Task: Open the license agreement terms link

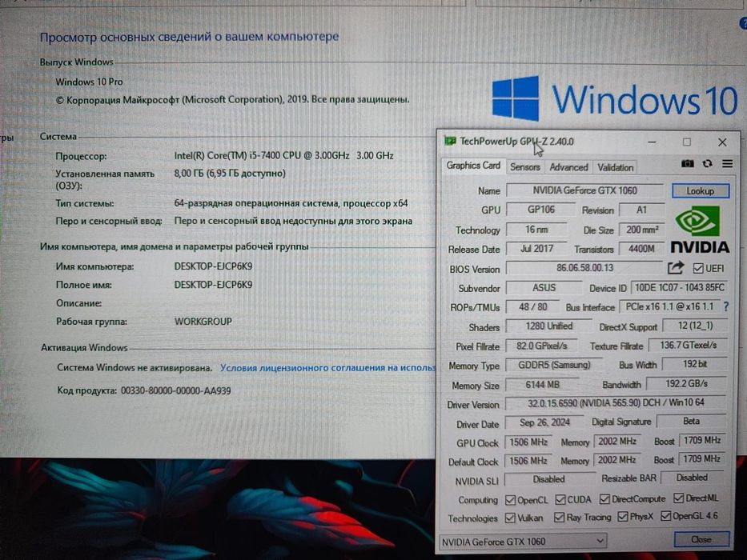Action: coord(327,368)
